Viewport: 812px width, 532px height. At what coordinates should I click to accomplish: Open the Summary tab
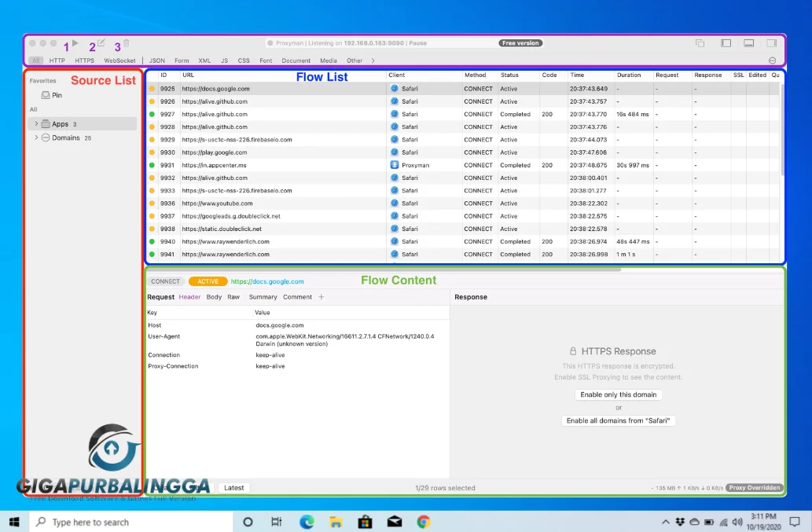263,297
